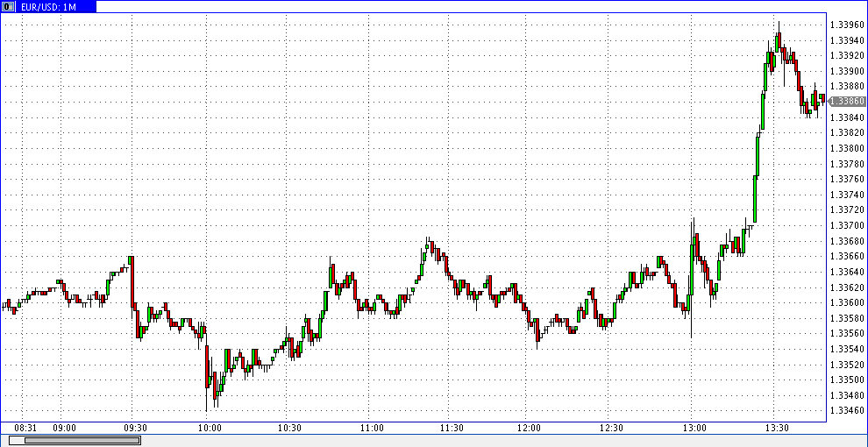Click the 08:31 time axis label
Viewport: 868px width, 447px height.
[25, 429]
